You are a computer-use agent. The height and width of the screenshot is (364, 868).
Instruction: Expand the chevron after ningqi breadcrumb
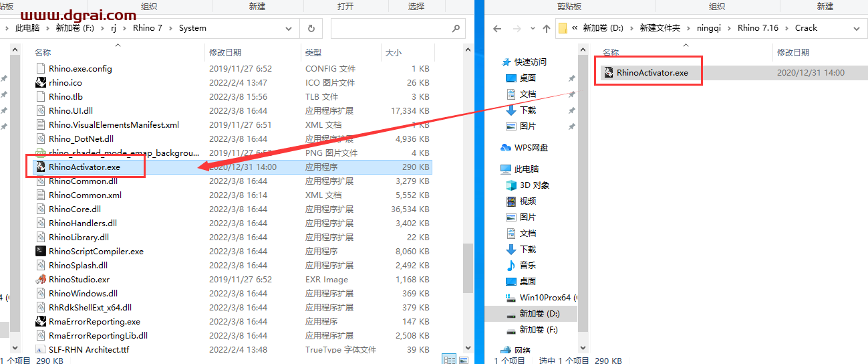730,28
